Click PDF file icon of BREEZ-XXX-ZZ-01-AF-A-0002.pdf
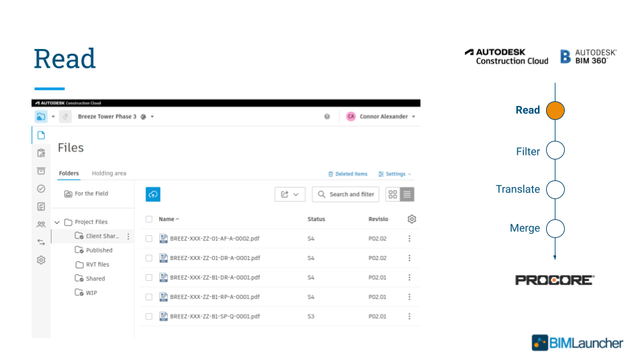Image resolution: width=644 pixels, height=362 pixels. [164, 239]
